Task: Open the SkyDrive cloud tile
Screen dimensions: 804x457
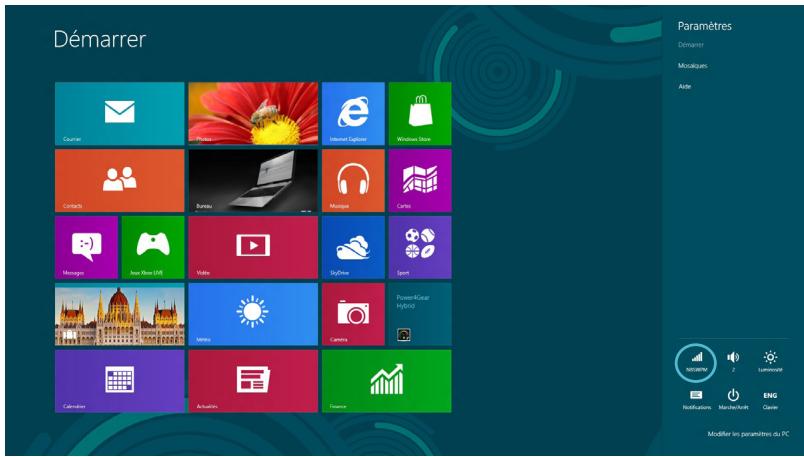Action: coord(353,247)
